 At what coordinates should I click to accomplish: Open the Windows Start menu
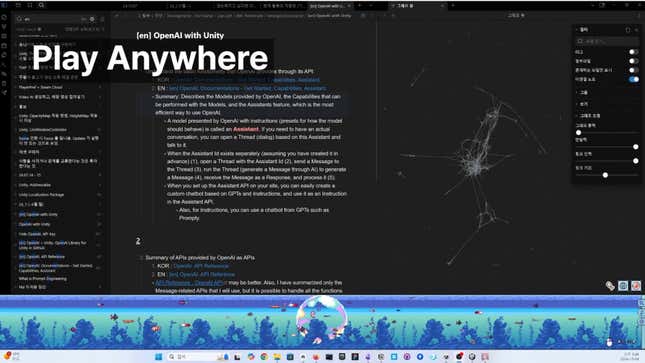click(158, 356)
